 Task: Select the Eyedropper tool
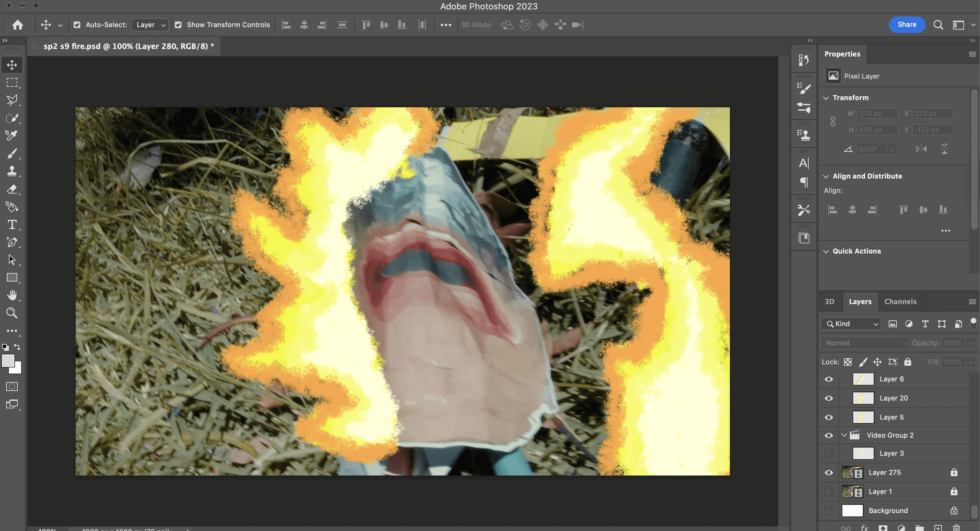12,136
